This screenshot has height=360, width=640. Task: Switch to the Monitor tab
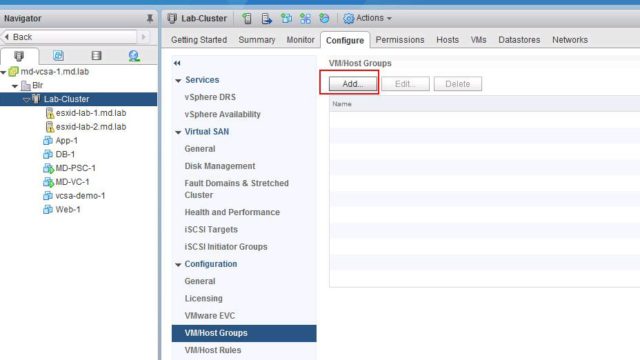click(300, 40)
